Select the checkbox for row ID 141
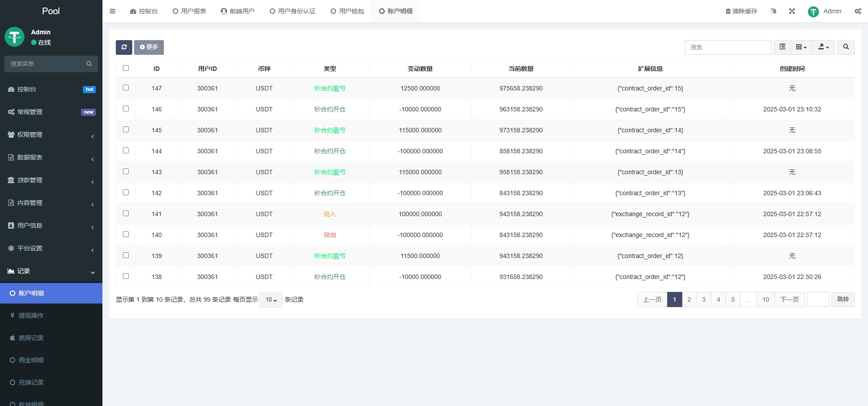Screen dimensions: 868x406 [126, 213]
